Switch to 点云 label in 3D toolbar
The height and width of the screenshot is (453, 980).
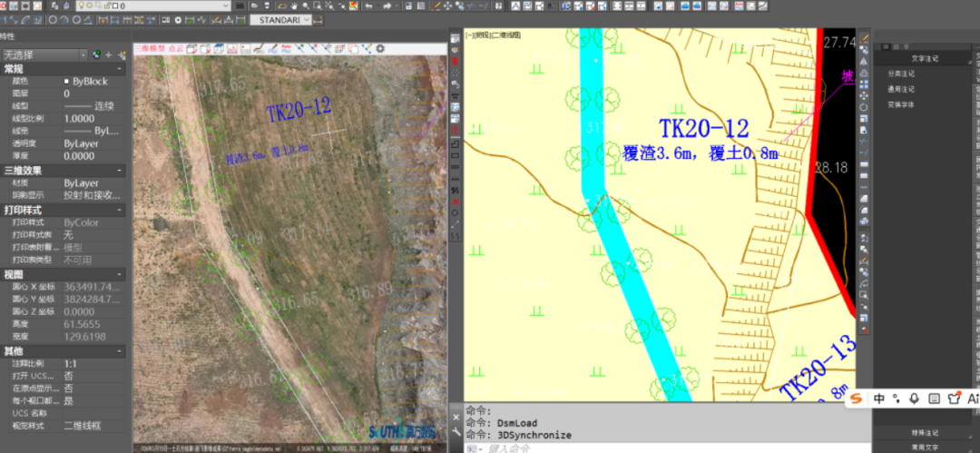point(176,48)
